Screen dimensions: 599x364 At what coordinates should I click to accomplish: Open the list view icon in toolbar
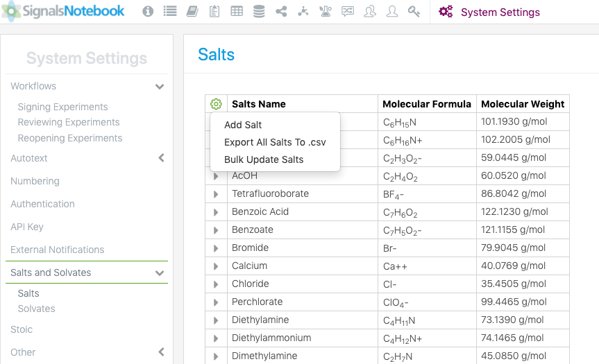pyautogui.click(x=169, y=11)
